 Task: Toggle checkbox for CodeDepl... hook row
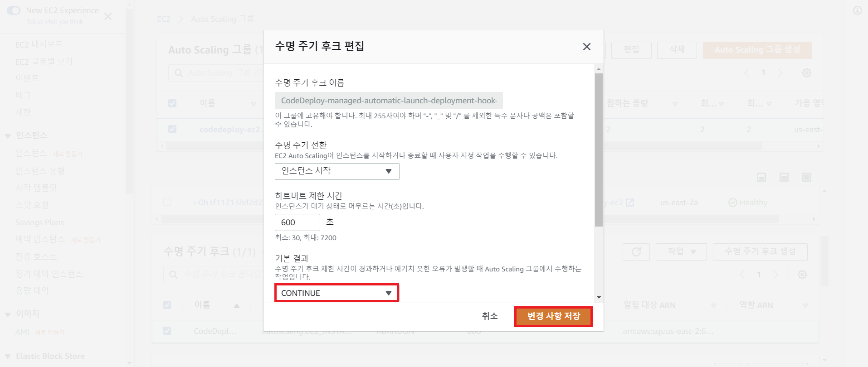coord(167,331)
